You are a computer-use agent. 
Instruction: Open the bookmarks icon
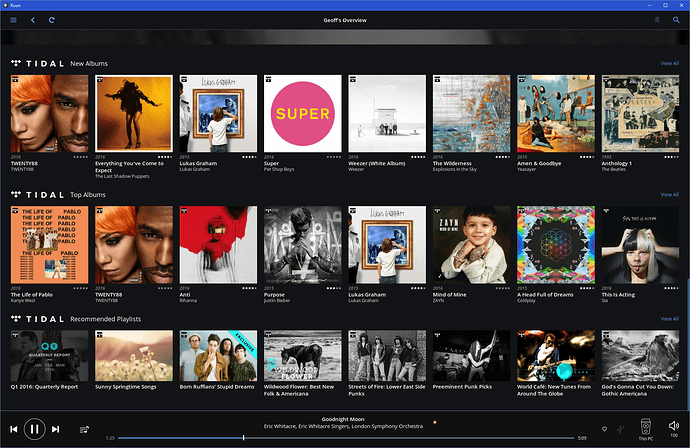pos(657,20)
